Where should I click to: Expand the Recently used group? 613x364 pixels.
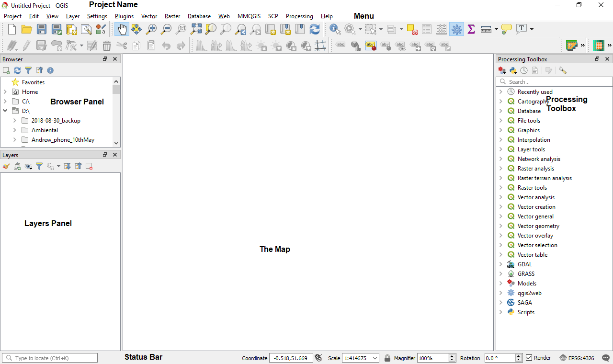click(x=500, y=91)
